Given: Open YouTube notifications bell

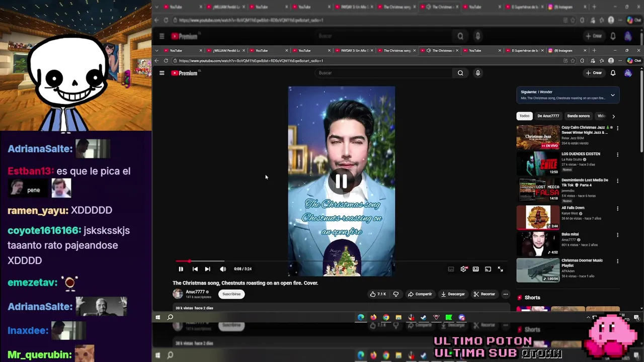Looking at the screenshot, I should click(x=613, y=73).
